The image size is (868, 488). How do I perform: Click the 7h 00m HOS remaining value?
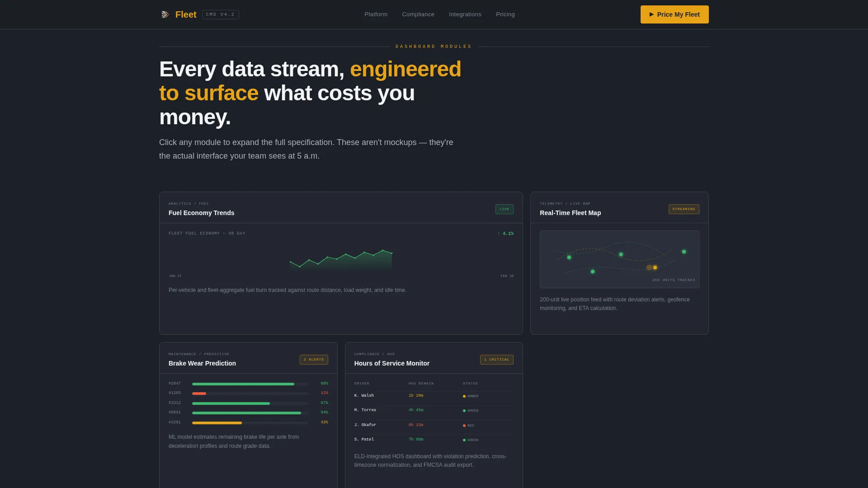(416, 440)
